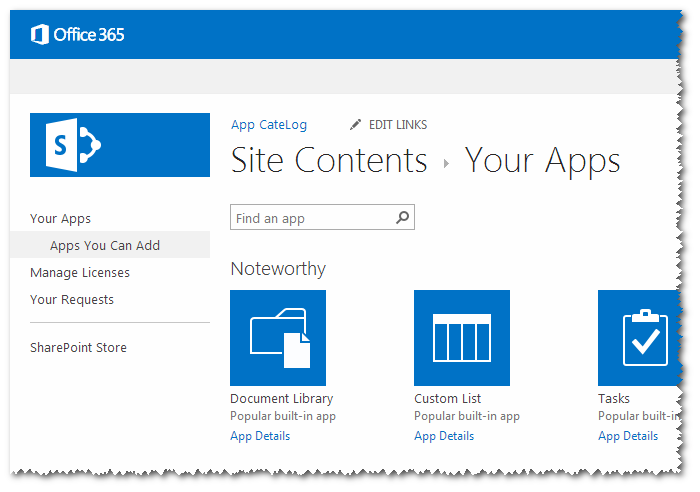Viewport: 700px width, 492px height.
Task: Click the search magnifier icon
Action: [402, 217]
